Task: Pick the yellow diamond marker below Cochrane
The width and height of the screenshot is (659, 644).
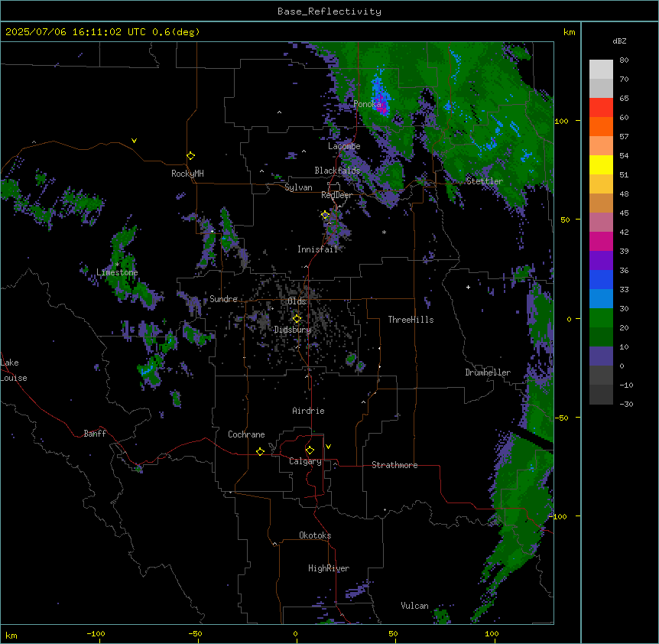Action: pos(260,451)
